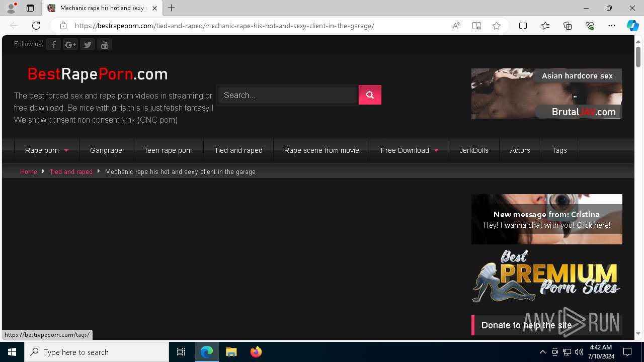Click the taskbar search box
The image size is (644, 362).
tap(97, 352)
